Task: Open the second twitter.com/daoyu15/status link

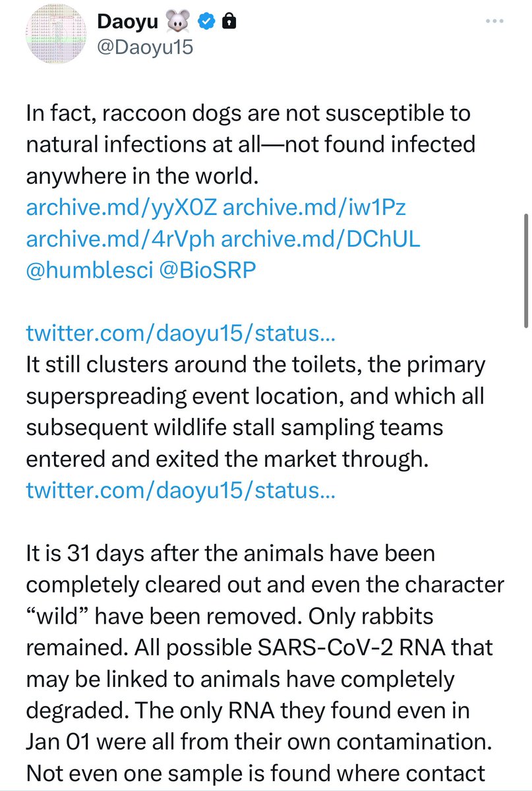Action: (181, 490)
